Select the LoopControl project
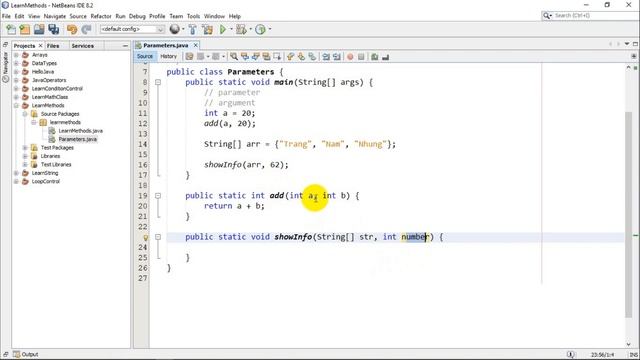 (46, 181)
